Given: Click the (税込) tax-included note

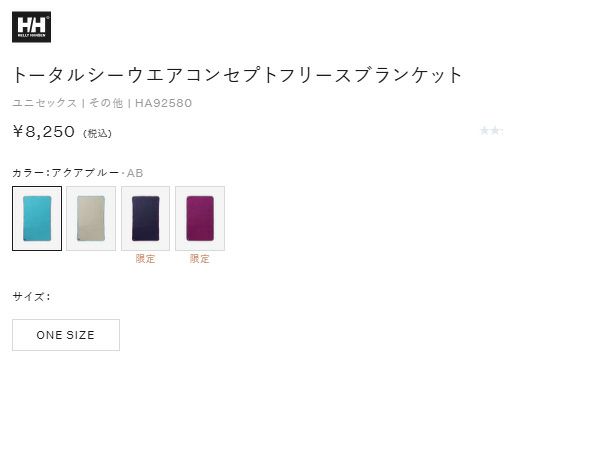Looking at the screenshot, I should (97, 134).
